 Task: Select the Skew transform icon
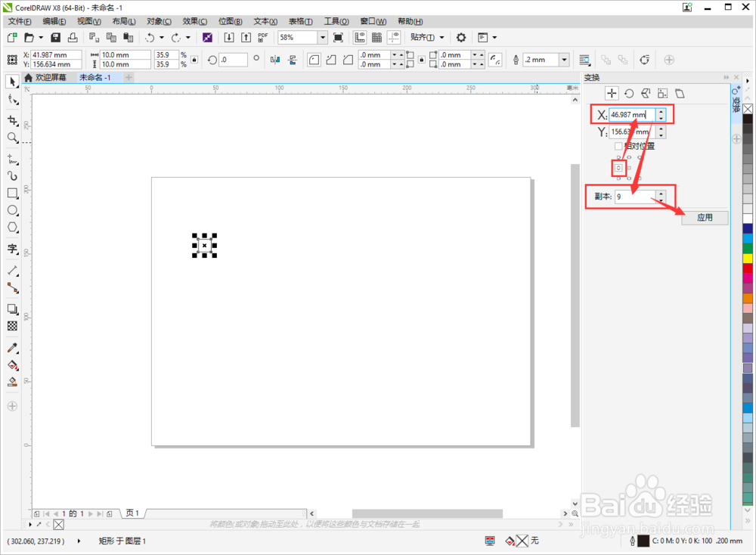pyautogui.click(x=680, y=92)
